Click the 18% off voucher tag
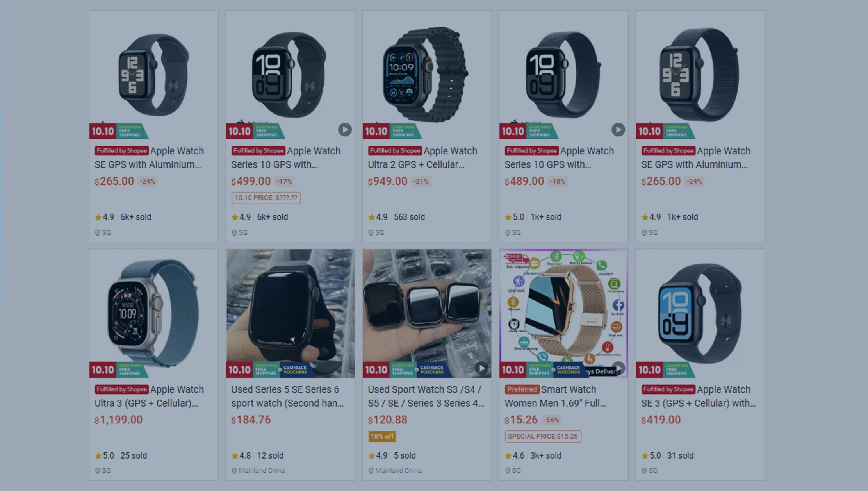868x491 pixels. [382, 436]
